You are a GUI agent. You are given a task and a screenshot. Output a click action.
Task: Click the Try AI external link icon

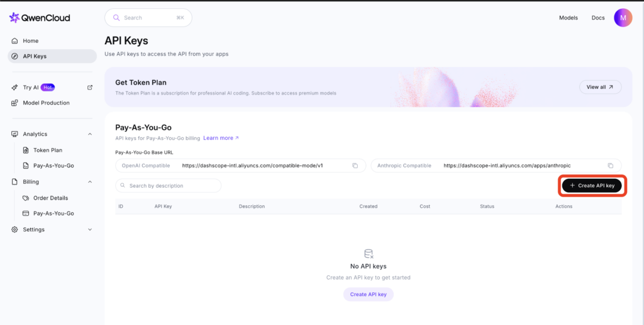tap(90, 87)
